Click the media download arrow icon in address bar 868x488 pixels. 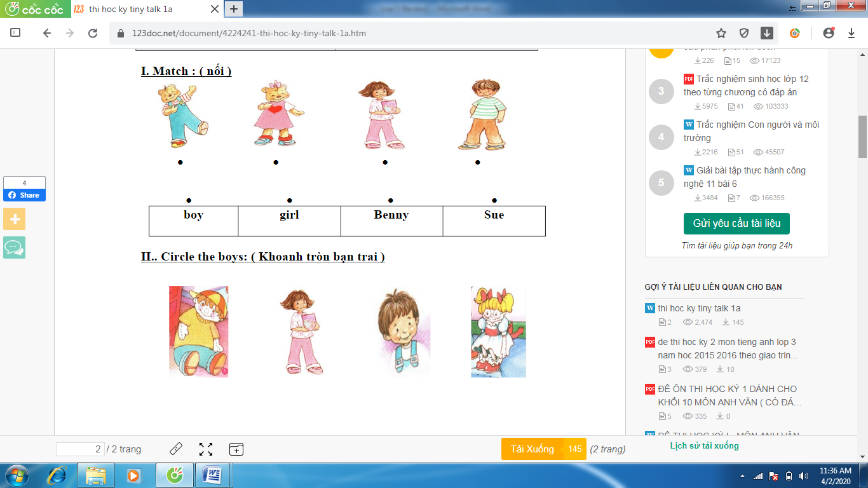(767, 33)
